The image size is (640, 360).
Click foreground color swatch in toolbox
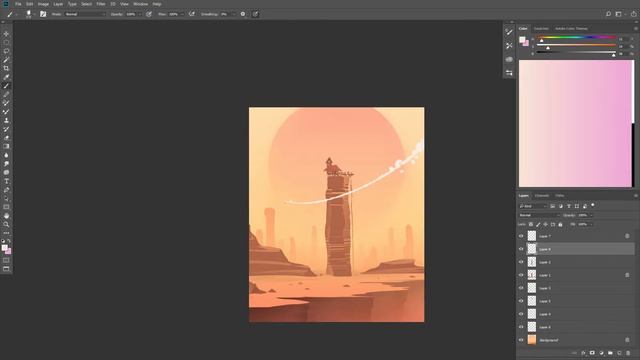4,248
